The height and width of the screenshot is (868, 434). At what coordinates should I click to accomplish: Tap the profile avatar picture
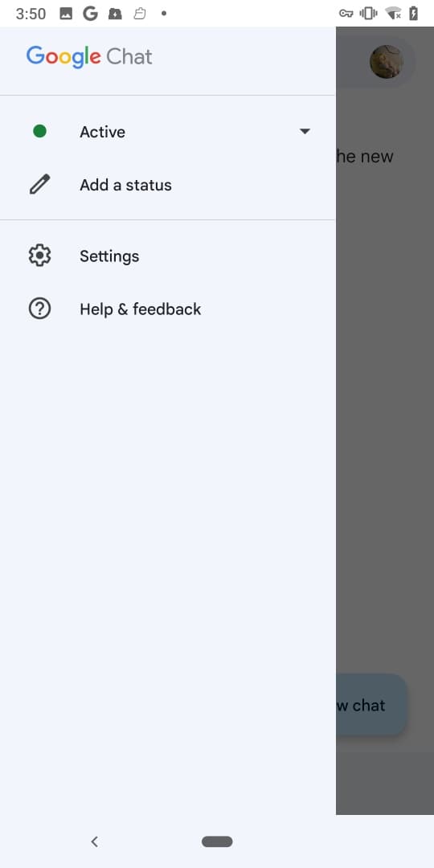387,61
